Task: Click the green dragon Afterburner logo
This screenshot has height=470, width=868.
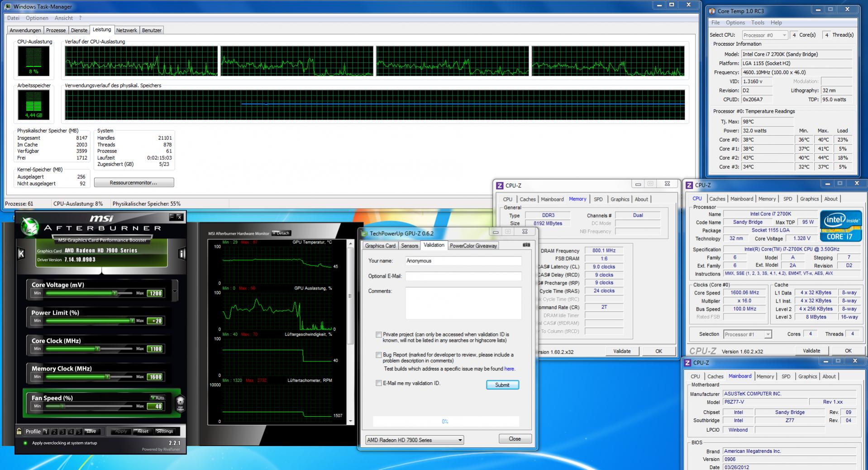Action: pos(30,227)
